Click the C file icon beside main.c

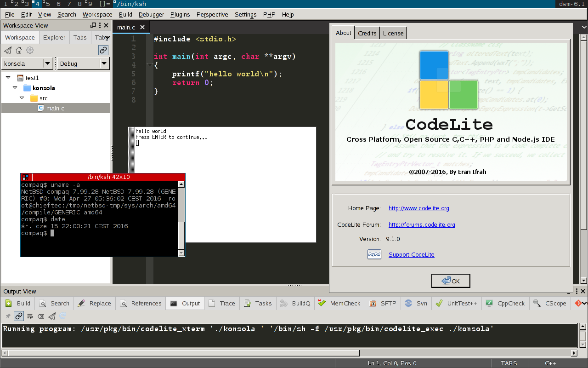(x=41, y=108)
